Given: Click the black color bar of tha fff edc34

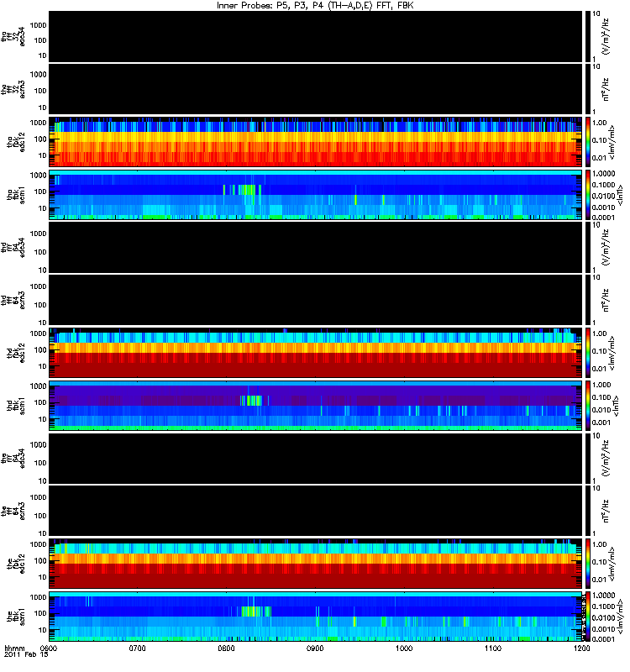Looking at the screenshot, I should point(587,37).
